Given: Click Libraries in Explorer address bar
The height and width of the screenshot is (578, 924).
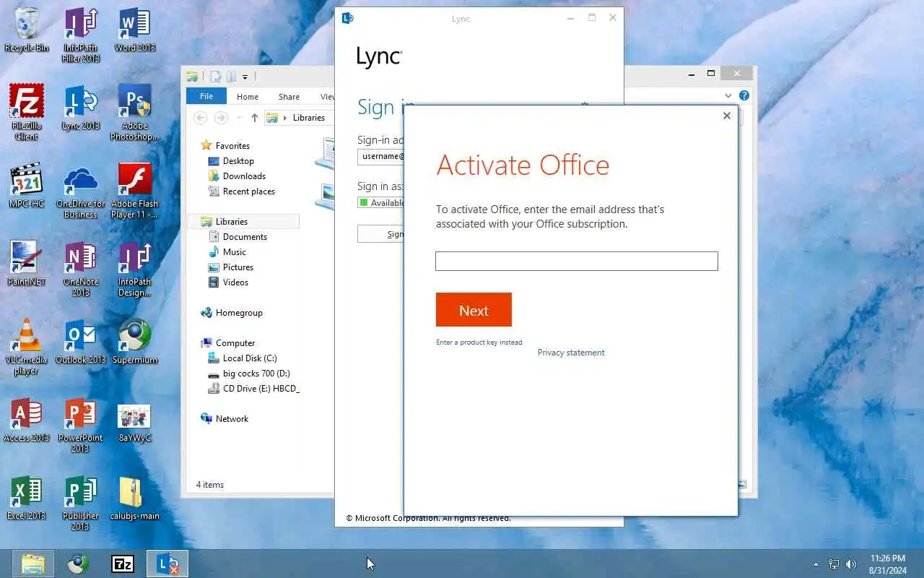Looking at the screenshot, I should 309,118.
